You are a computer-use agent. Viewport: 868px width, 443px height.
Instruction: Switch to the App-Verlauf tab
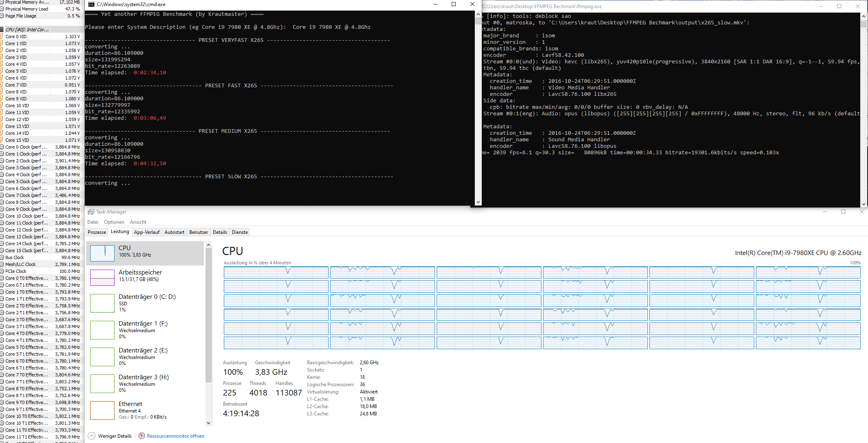147,232
